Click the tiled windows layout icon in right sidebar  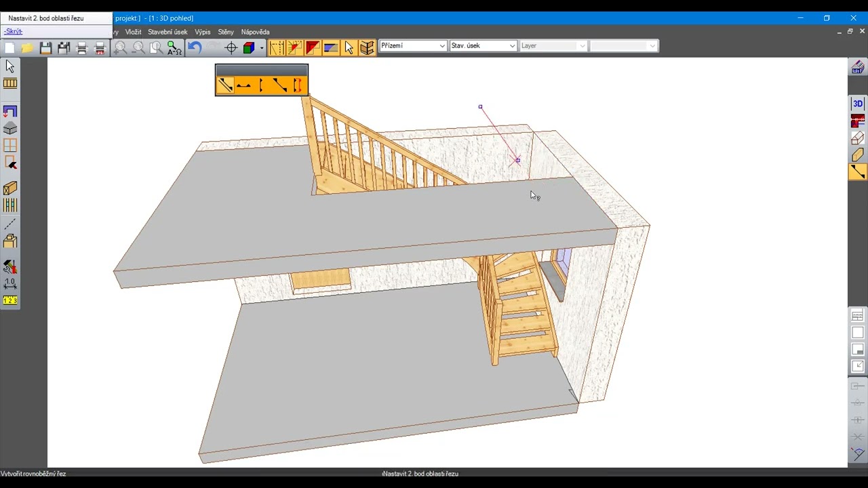pos(858,316)
